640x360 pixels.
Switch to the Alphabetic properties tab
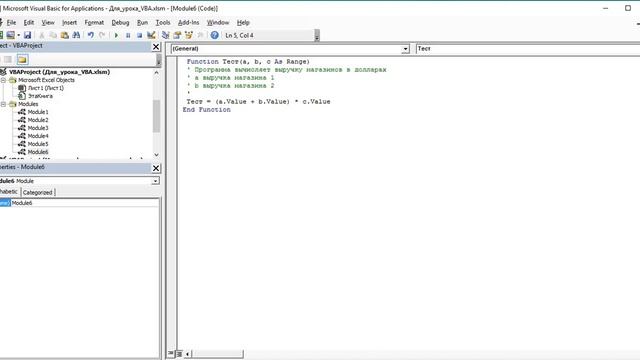tap(9, 191)
